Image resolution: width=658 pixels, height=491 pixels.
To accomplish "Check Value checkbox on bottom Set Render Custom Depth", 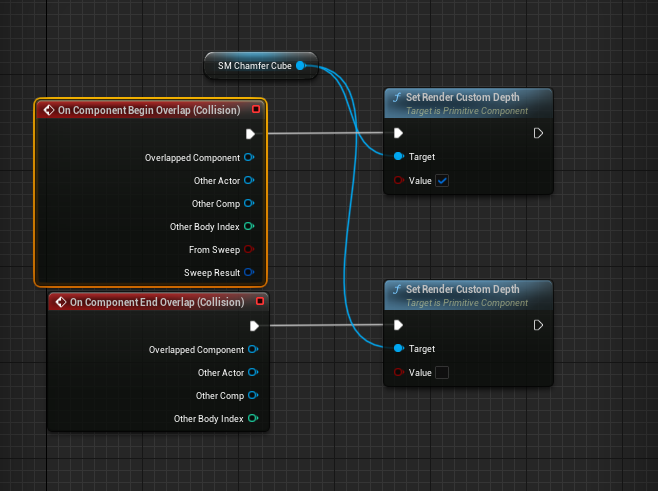I will pyautogui.click(x=442, y=373).
